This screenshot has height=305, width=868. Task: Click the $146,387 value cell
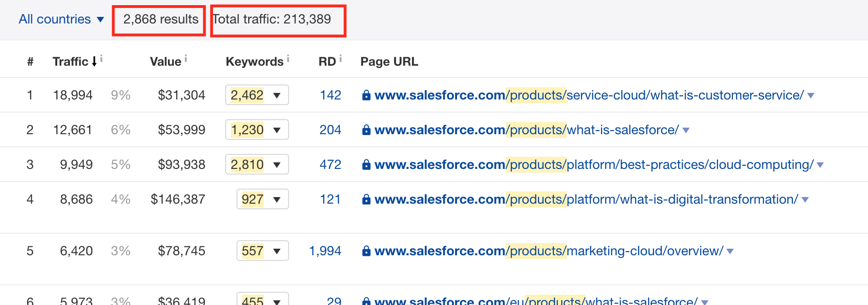[178, 199]
